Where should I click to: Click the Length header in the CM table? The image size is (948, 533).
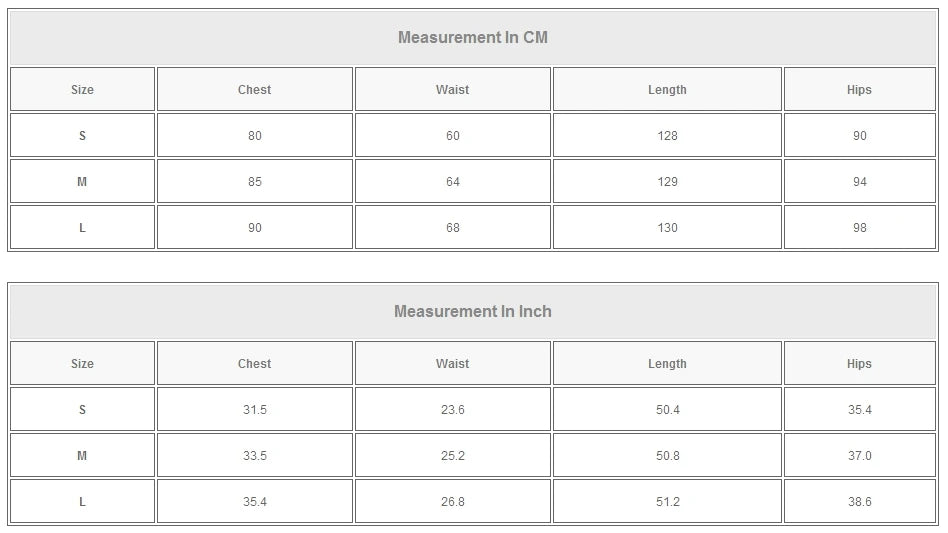pos(667,90)
